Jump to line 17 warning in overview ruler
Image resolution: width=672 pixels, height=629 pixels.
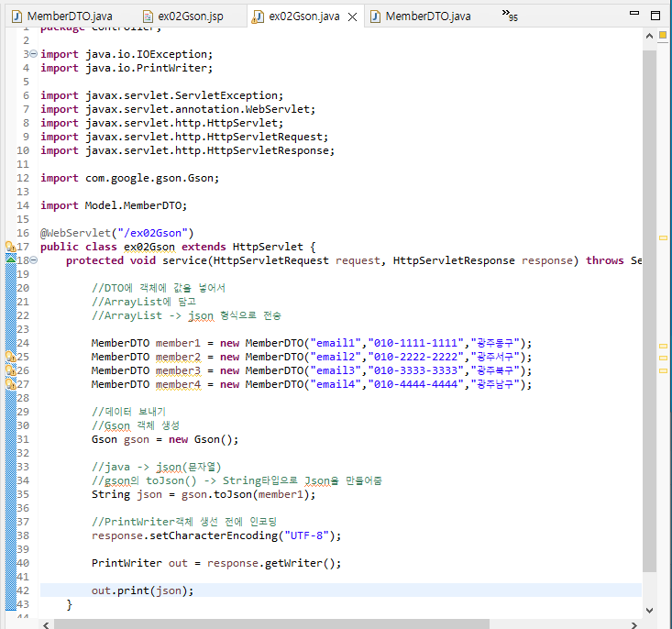(663, 237)
